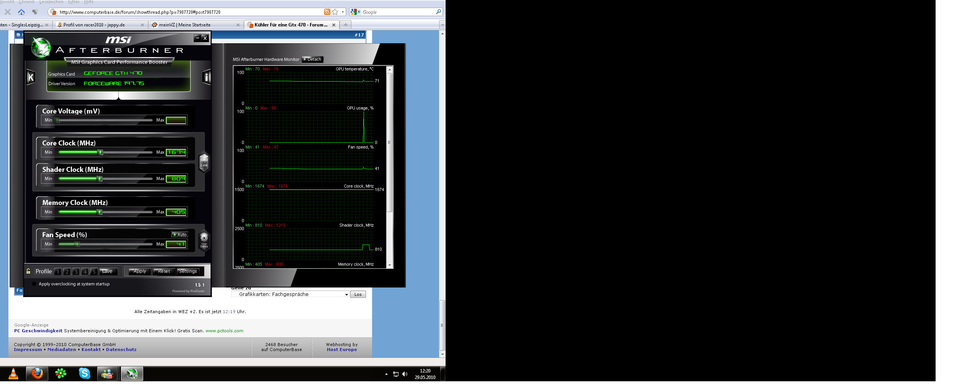Adjust the Memory Clock slider handle

point(100,212)
